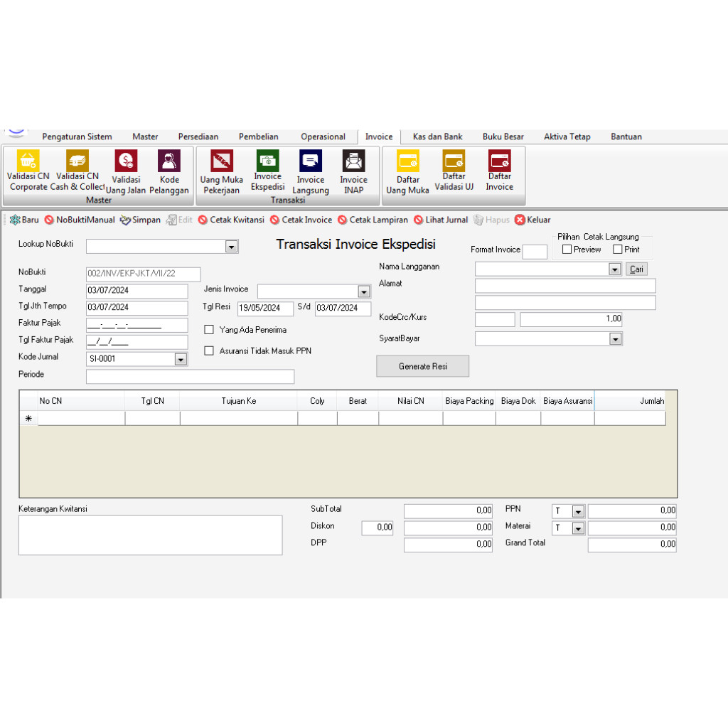Open the Pembelian menu tab
The width and height of the screenshot is (728, 728).
259,136
